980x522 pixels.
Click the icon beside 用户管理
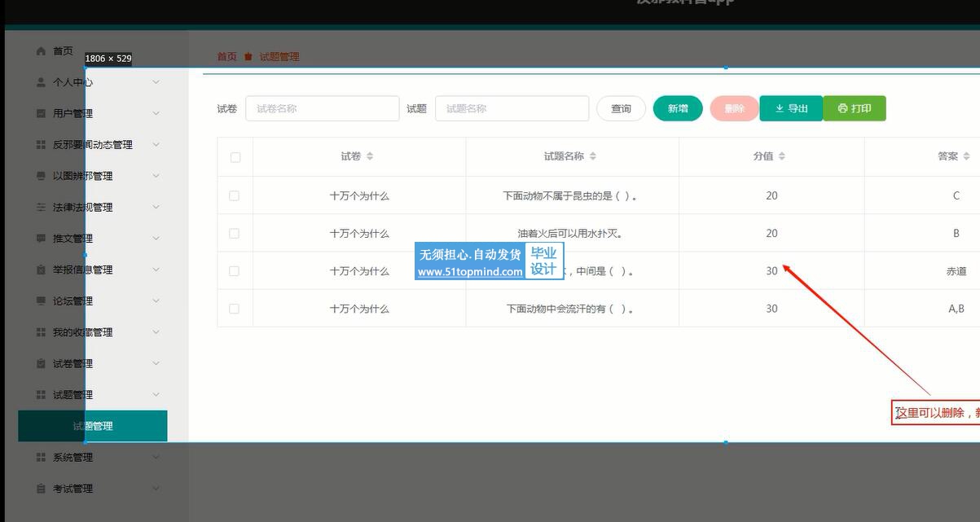[41, 113]
